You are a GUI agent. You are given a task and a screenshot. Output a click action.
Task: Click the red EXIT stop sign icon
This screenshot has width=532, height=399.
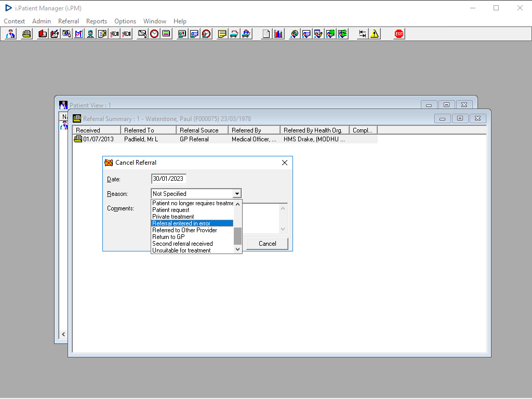(398, 34)
